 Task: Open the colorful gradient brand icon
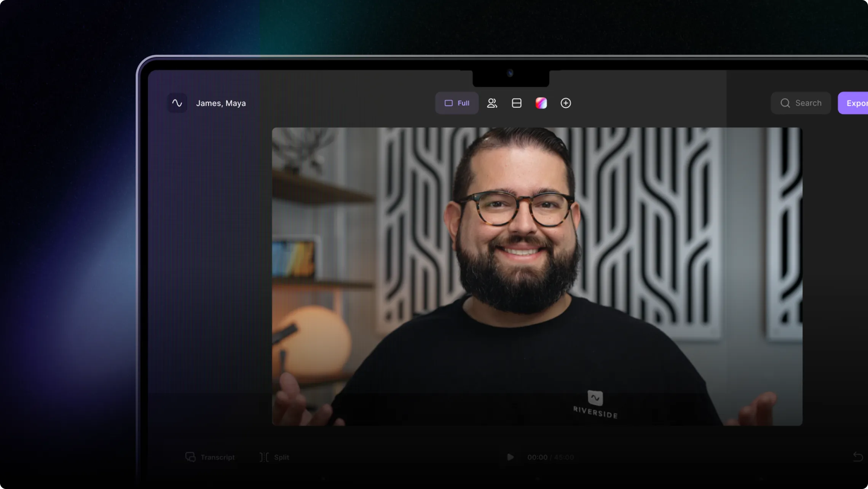(x=541, y=103)
